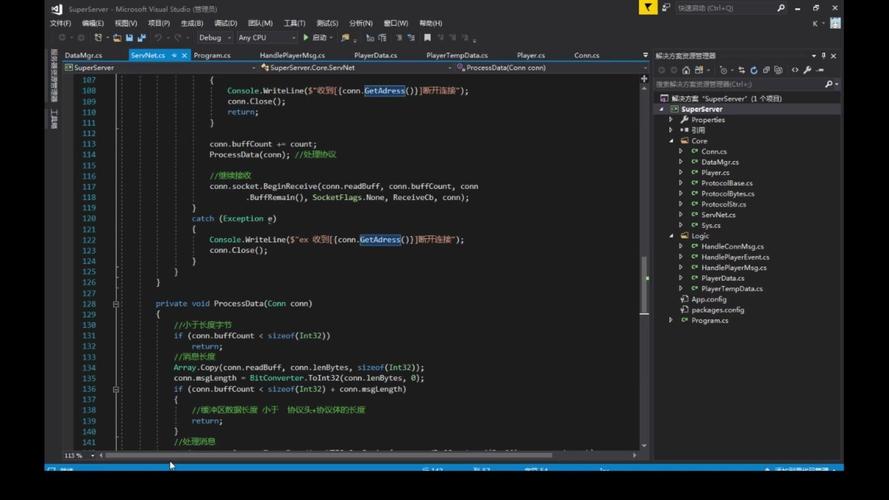The width and height of the screenshot is (889, 500).
Task: Toggle pin on the ServNet.cs tab
Action: pyautogui.click(x=174, y=55)
